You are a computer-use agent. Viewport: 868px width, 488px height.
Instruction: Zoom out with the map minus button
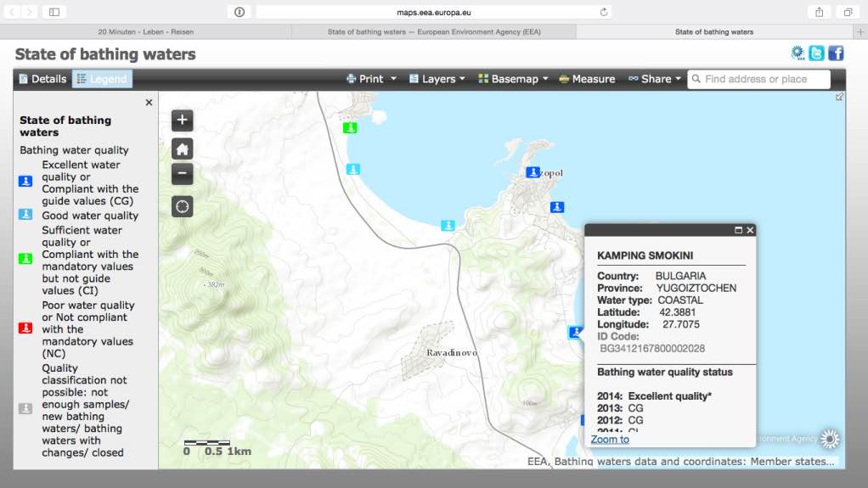coord(182,174)
